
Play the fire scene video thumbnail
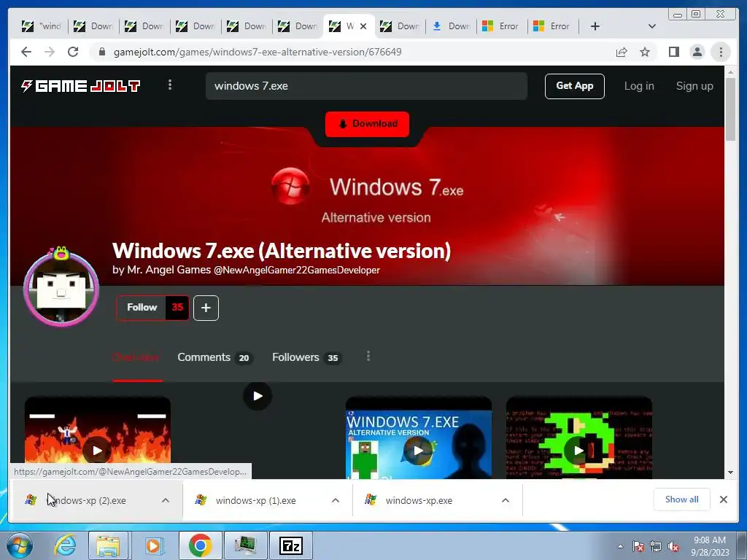[x=97, y=451]
